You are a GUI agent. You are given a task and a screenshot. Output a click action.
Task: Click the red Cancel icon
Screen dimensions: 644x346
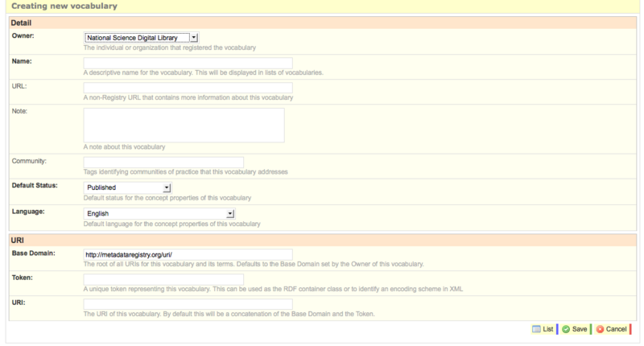click(x=600, y=329)
